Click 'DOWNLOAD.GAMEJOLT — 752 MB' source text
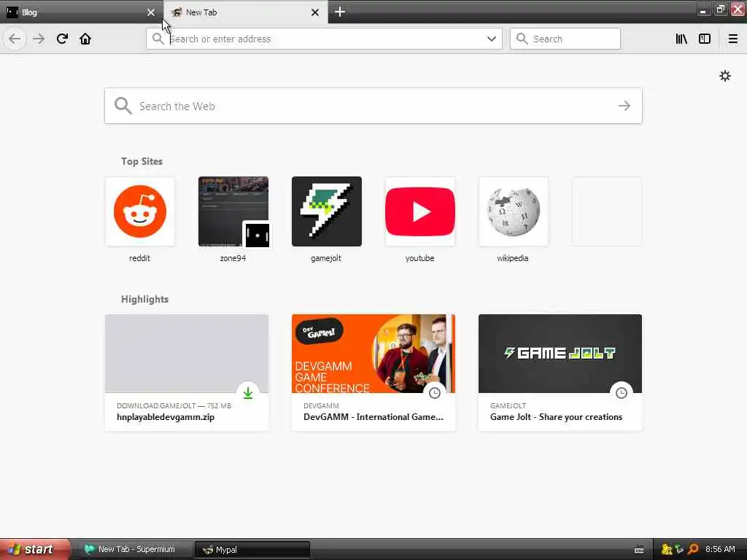Image resolution: width=747 pixels, height=560 pixels. point(174,405)
